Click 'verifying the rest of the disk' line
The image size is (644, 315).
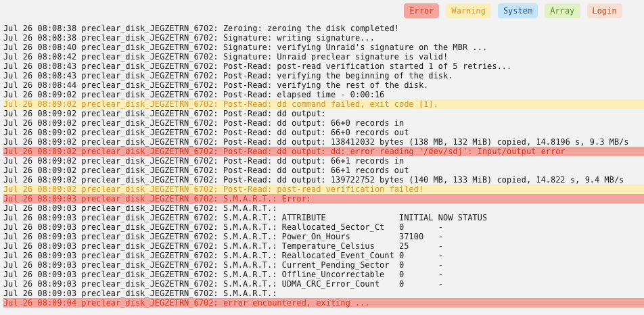tap(216, 85)
